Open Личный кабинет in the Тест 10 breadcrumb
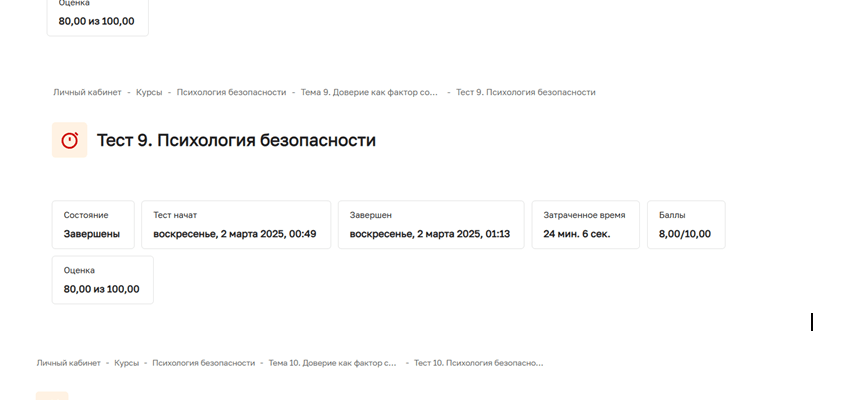Viewport: 864px width, 400px height. [69, 363]
